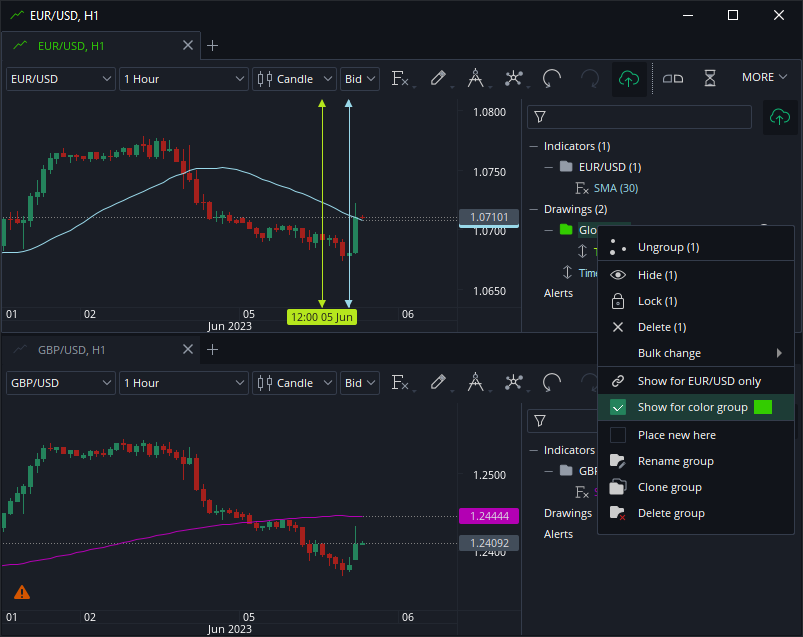Viewport: 803px width, 637px height.
Task: Click the compass measuring tool in the top toolbar
Action: pos(476,78)
